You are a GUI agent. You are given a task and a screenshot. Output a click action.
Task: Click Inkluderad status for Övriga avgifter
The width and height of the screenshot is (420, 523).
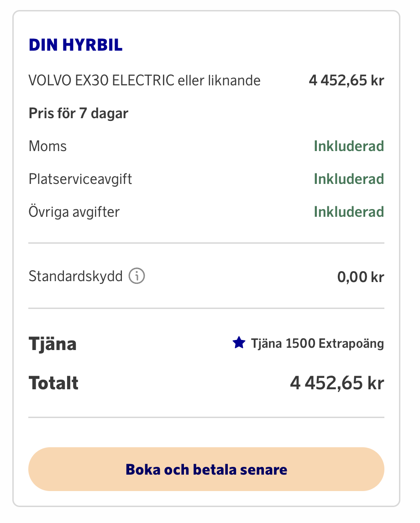click(349, 212)
